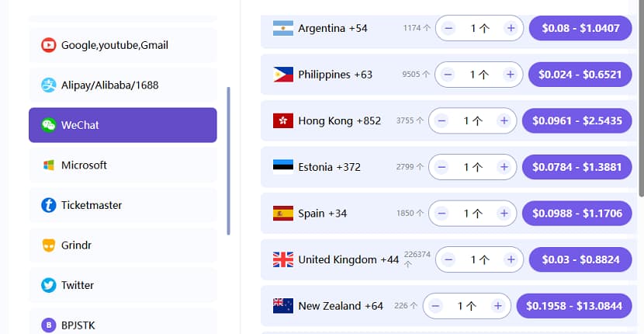Click the Ticketmaster logo icon
Screen dimensions: 644x334
(x=49, y=206)
